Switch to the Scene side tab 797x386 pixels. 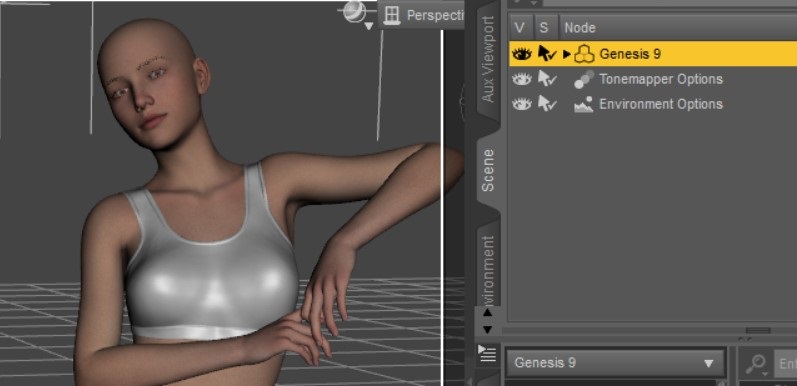click(x=488, y=170)
